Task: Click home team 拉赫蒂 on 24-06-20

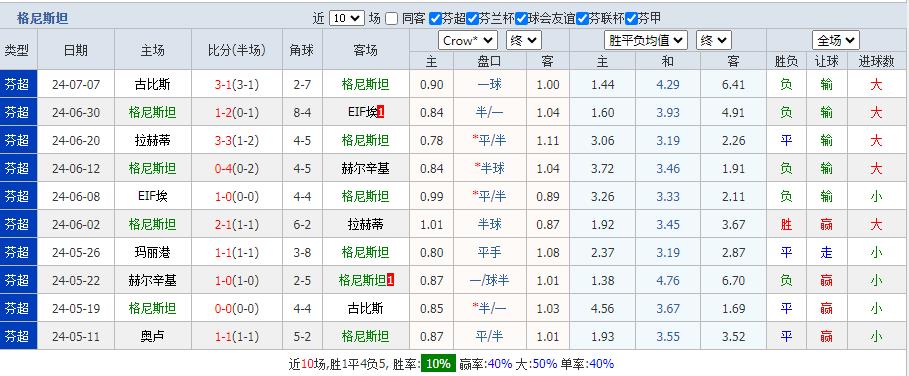Action: point(152,140)
